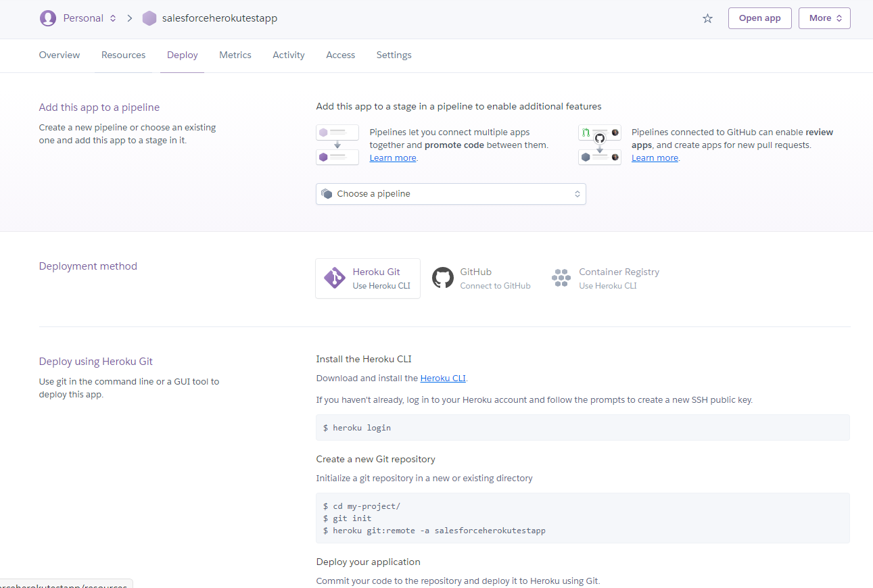Switch to the Overview tab
Image resolution: width=873 pixels, height=588 pixels.
tap(60, 55)
